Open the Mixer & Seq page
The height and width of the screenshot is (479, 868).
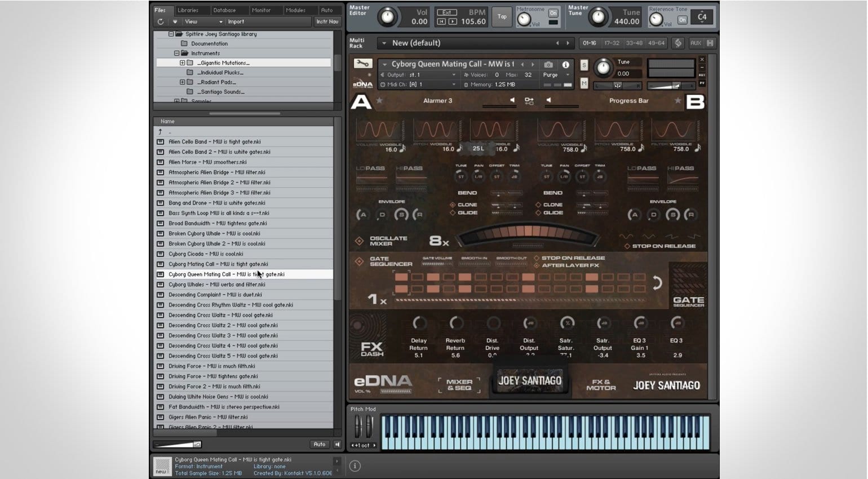tap(459, 385)
